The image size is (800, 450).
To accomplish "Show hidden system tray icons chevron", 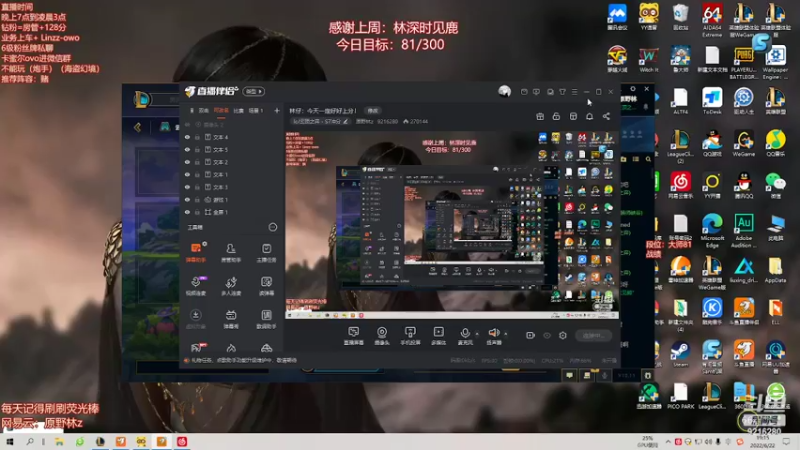I will (x=668, y=442).
